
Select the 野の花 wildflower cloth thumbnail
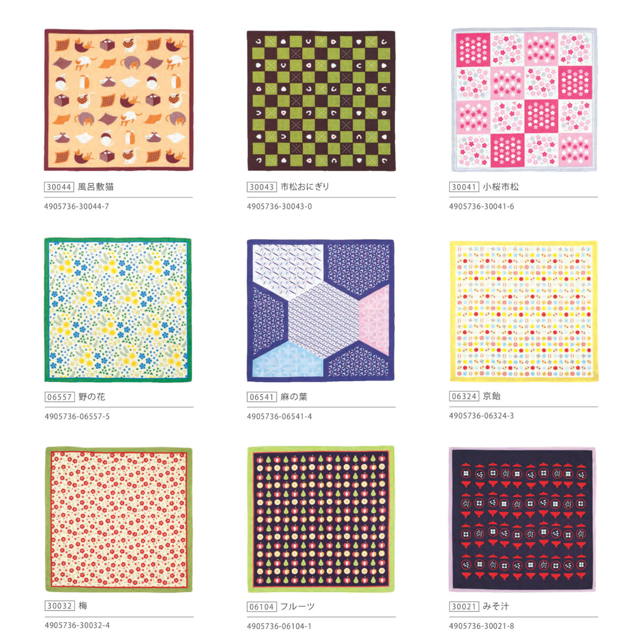(x=118, y=310)
